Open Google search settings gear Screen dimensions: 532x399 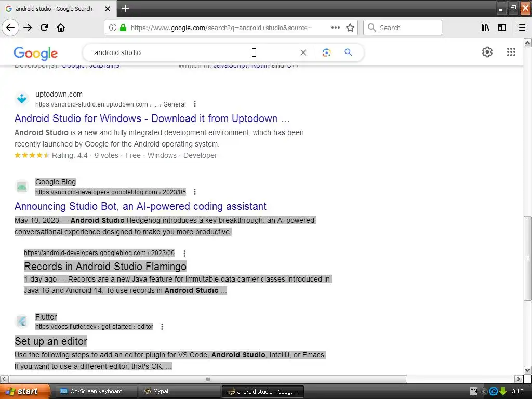click(487, 52)
